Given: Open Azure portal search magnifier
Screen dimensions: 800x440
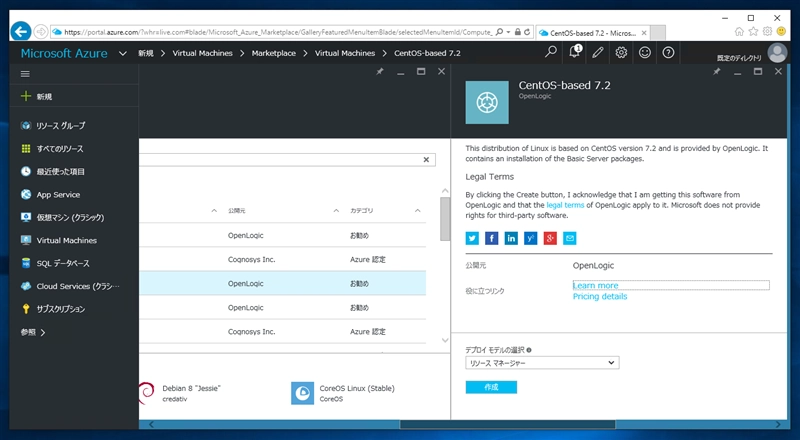Looking at the screenshot, I should [551, 52].
